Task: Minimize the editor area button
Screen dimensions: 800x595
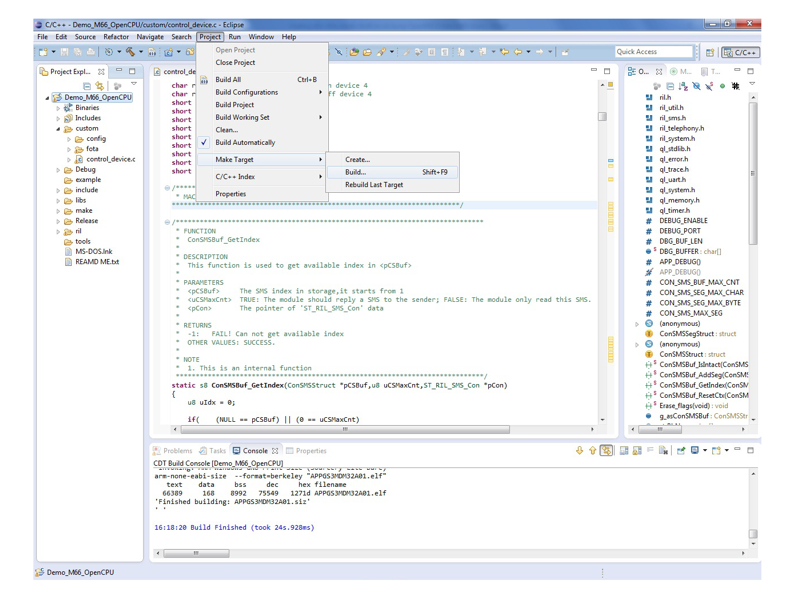Action: 593,70
